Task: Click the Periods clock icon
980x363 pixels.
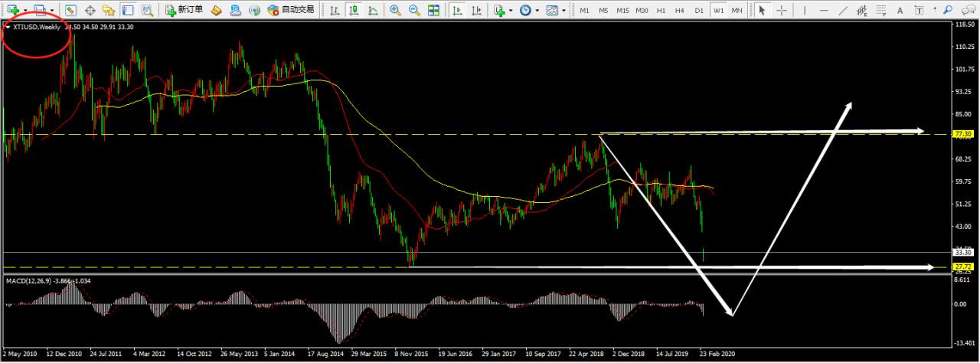Action: (525, 10)
